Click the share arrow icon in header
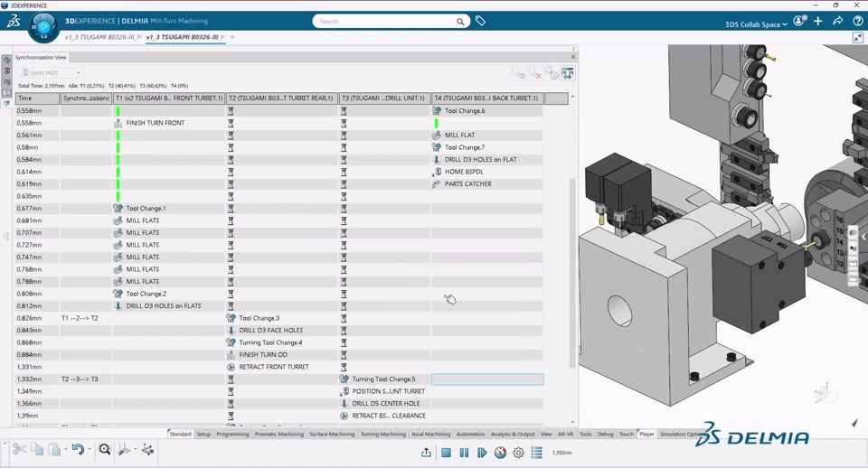This screenshot has height=468, width=868. [838, 21]
